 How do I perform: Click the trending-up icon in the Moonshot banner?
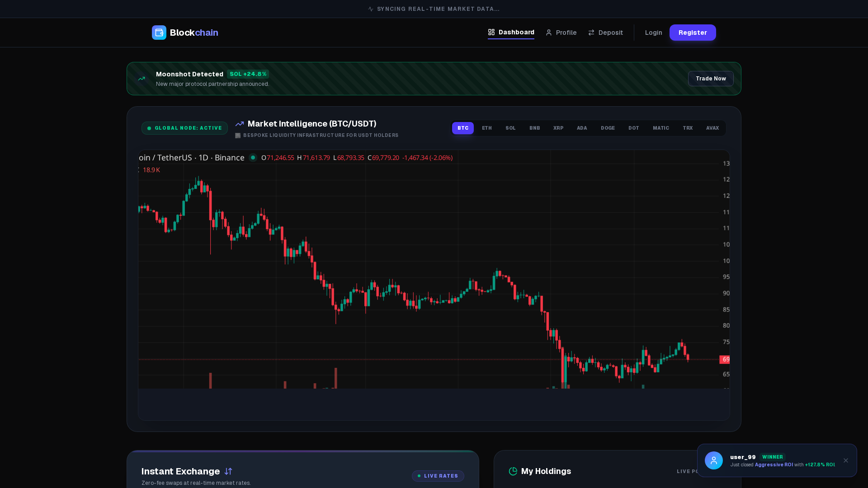click(x=141, y=78)
